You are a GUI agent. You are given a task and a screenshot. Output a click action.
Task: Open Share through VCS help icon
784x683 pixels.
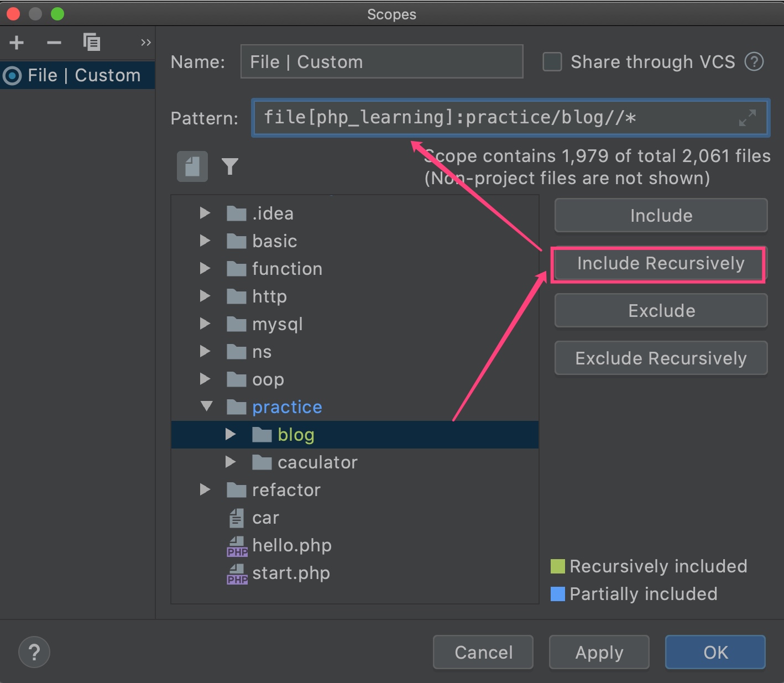[754, 62]
